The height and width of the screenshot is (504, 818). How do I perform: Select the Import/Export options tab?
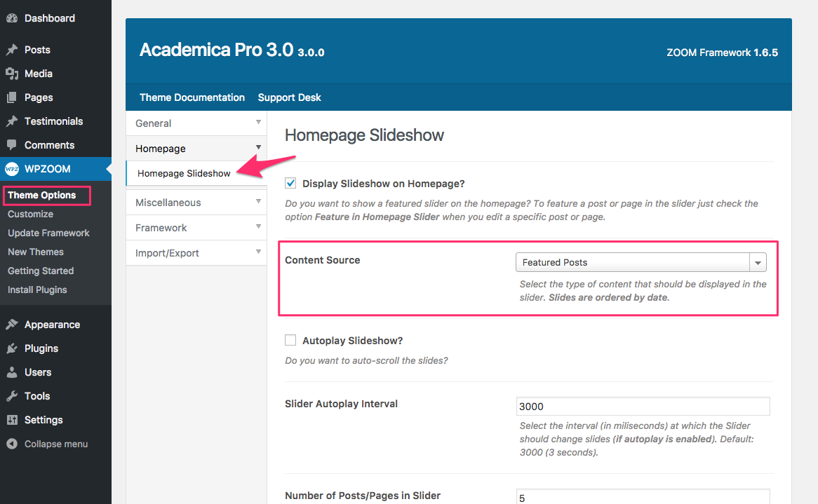[196, 253]
